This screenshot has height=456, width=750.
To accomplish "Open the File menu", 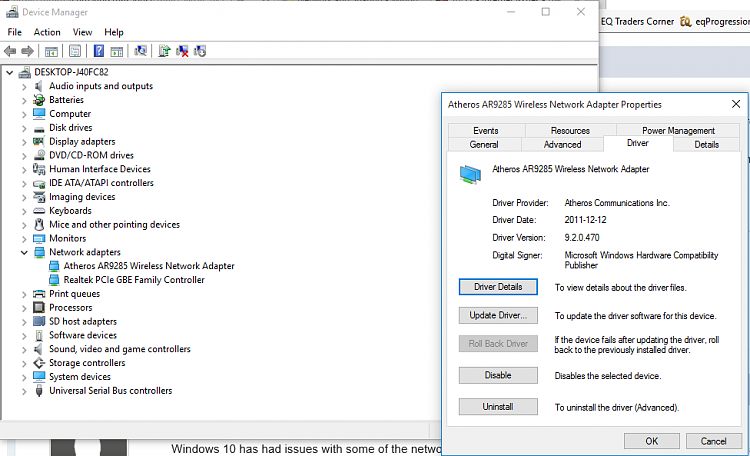I will point(14,32).
